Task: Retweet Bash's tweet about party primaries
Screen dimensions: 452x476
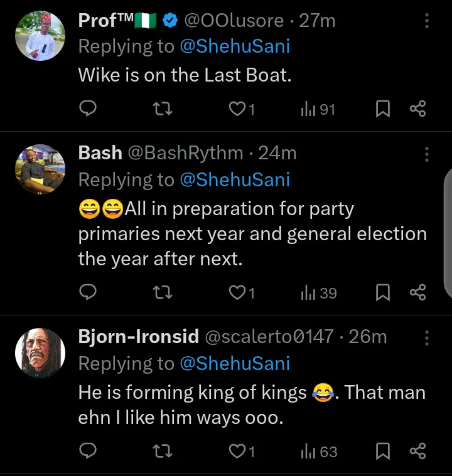Action: tap(163, 293)
